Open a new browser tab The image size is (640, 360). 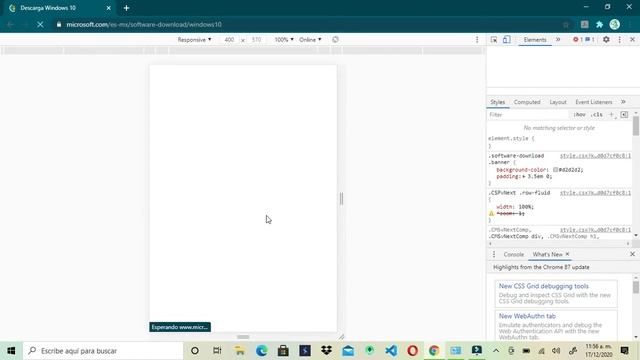(x=127, y=8)
